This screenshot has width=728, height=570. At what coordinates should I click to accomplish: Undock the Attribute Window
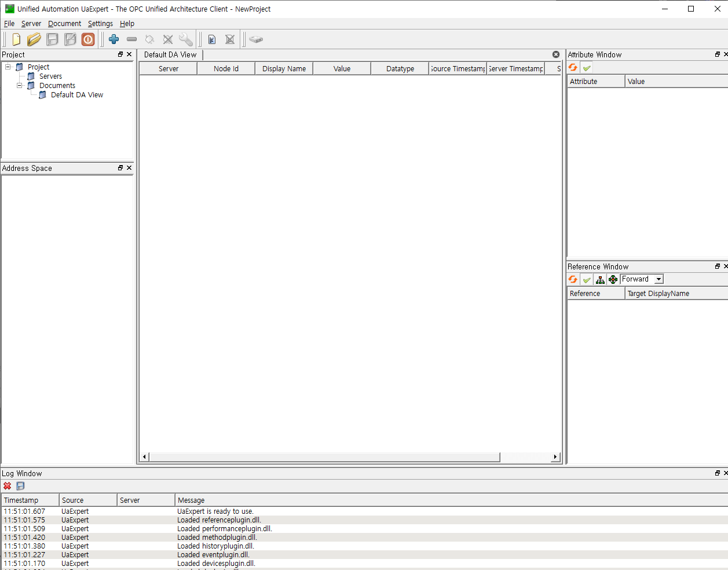pyautogui.click(x=718, y=54)
